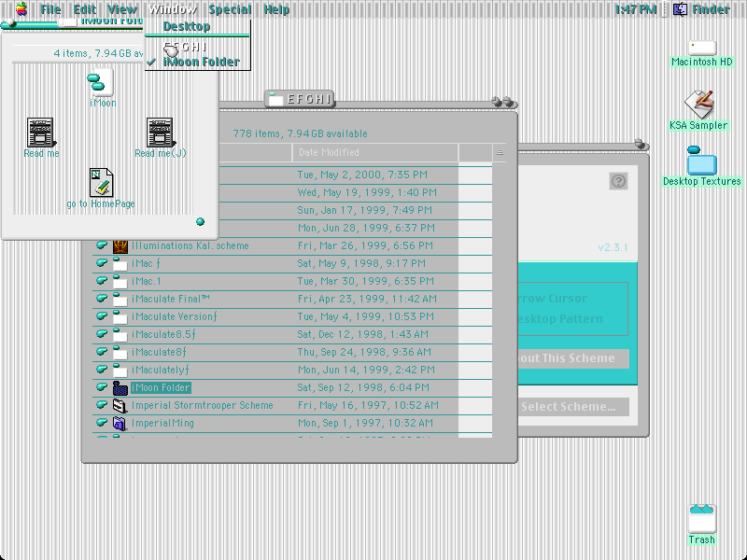Image resolution: width=747 pixels, height=560 pixels.
Task: Open the File menu
Action: point(50,9)
